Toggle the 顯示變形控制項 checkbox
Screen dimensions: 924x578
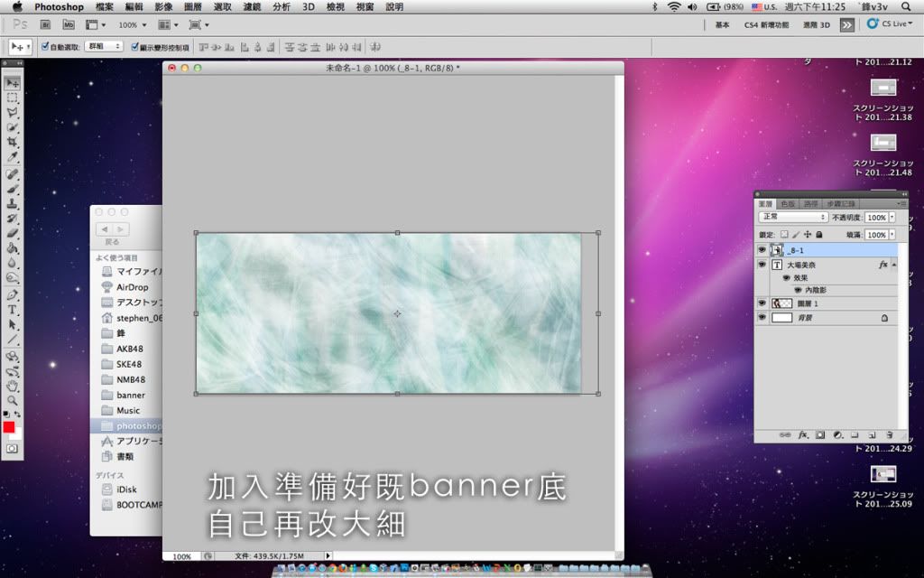tap(135, 47)
